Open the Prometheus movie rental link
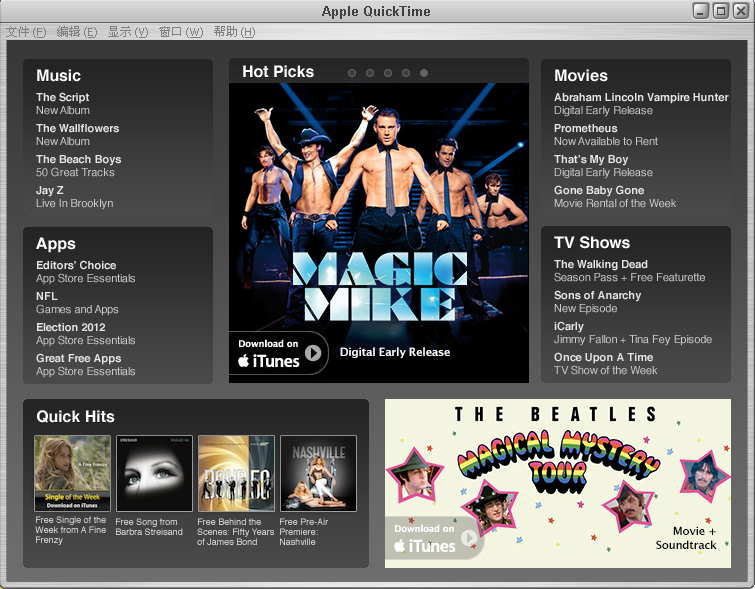755x589 pixels. [586, 129]
